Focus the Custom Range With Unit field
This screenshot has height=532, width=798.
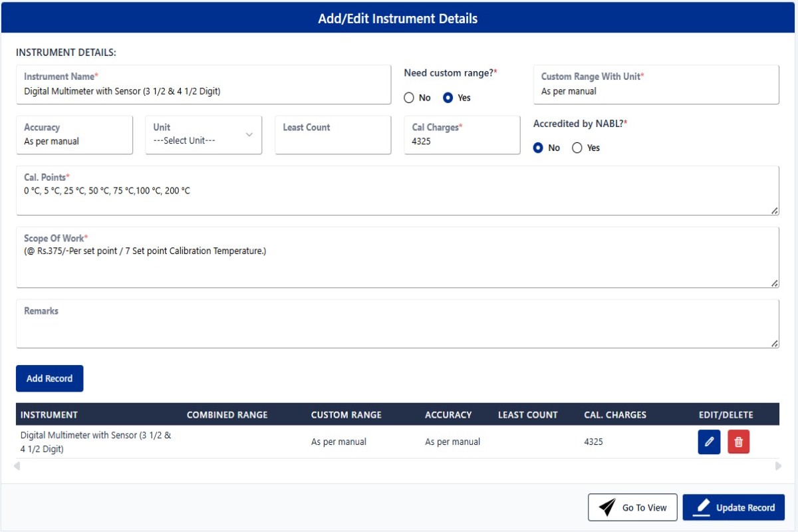point(656,91)
